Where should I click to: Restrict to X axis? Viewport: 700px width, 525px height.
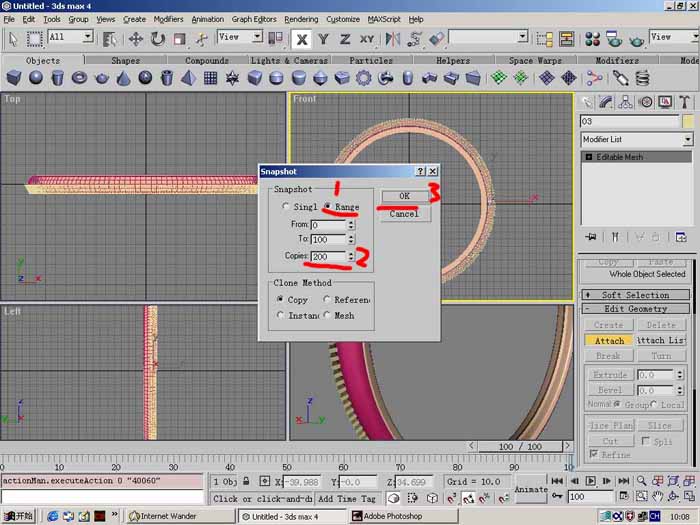(302, 39)
